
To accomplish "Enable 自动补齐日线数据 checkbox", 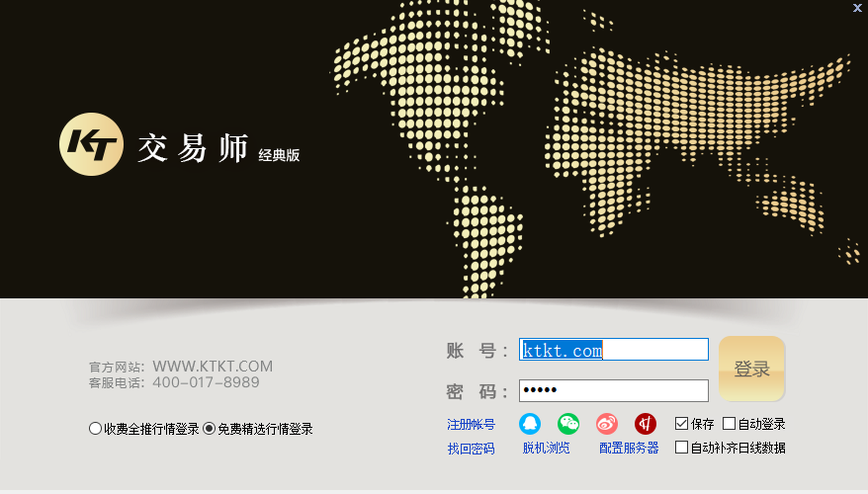I will pos(681,447).
